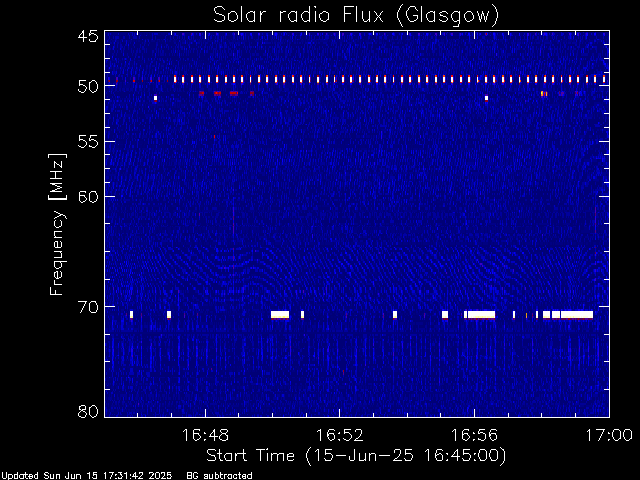
Task: Click the 80 frequency tick label
Action: 88,411
